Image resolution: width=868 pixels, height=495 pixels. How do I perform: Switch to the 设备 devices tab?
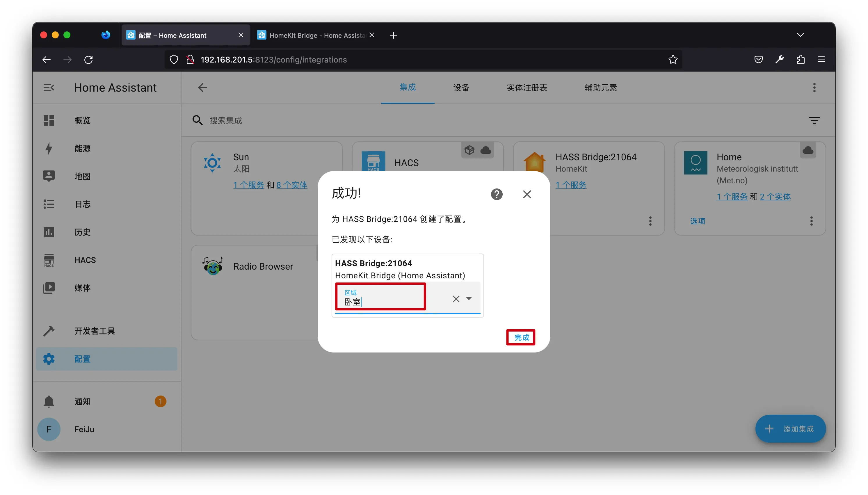(x=461, y=88)
